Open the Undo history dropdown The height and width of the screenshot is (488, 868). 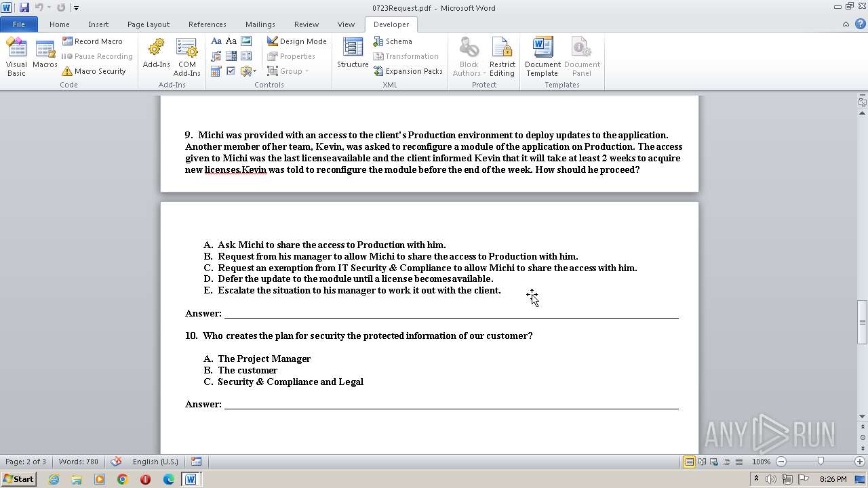pyautogui.click(x=49, y=7)
